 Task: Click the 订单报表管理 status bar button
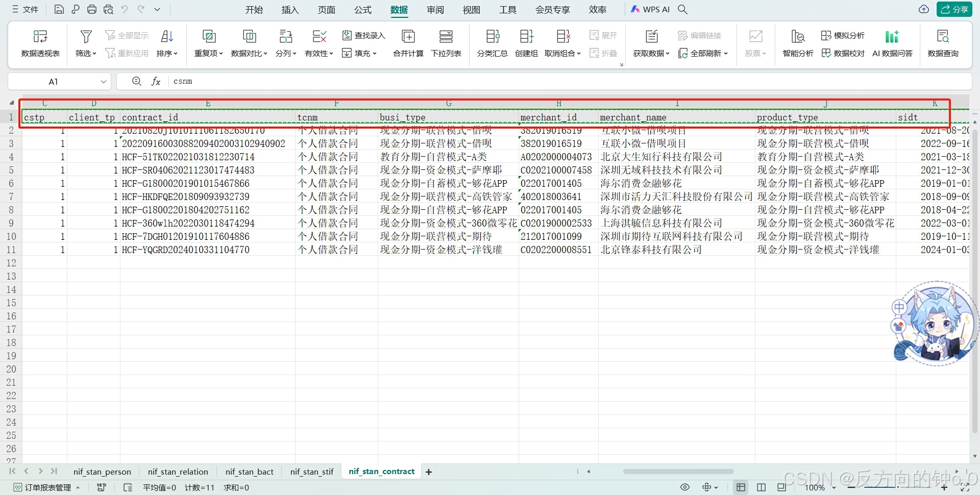(x=46, y=487)
